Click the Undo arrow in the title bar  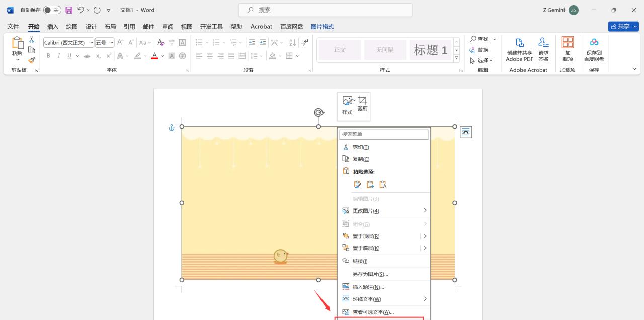(80, 10)
